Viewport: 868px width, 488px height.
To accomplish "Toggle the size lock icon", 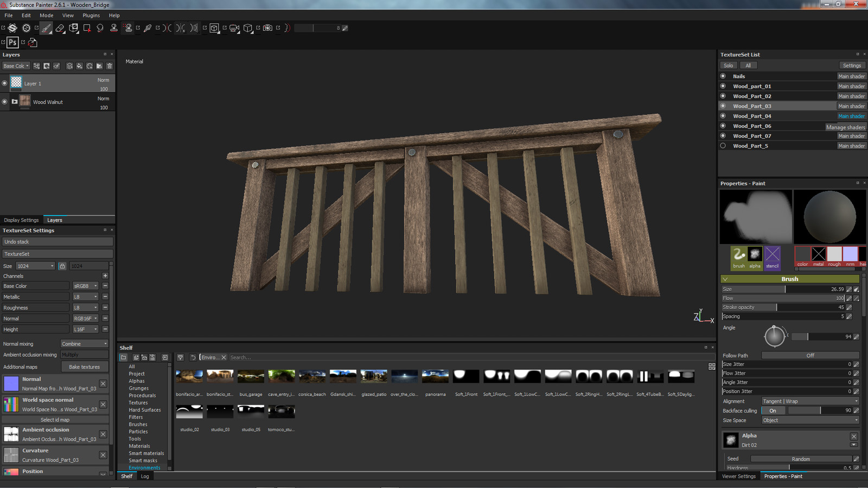I will 62,266.
